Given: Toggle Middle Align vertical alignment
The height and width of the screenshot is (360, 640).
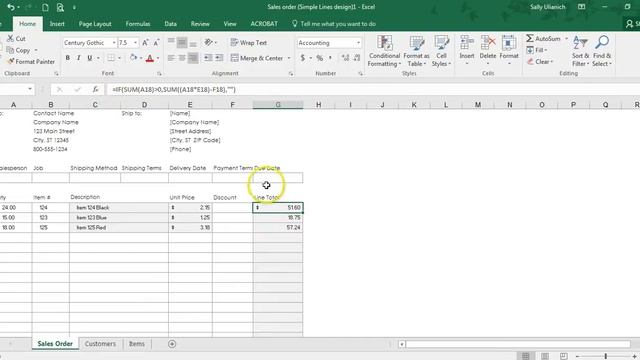Looking at the screenshot, I should tap(182, 42).
